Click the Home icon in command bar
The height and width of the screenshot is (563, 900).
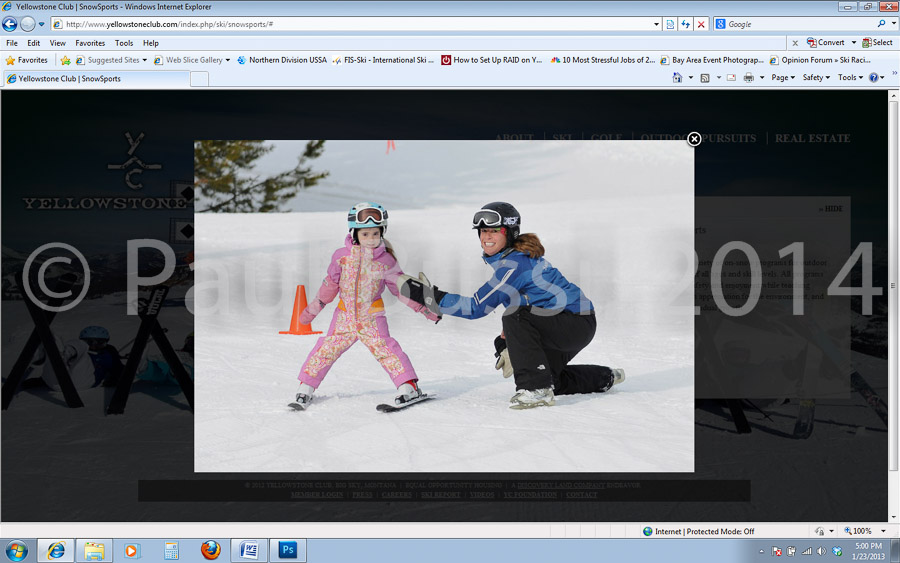pos(677,77)
